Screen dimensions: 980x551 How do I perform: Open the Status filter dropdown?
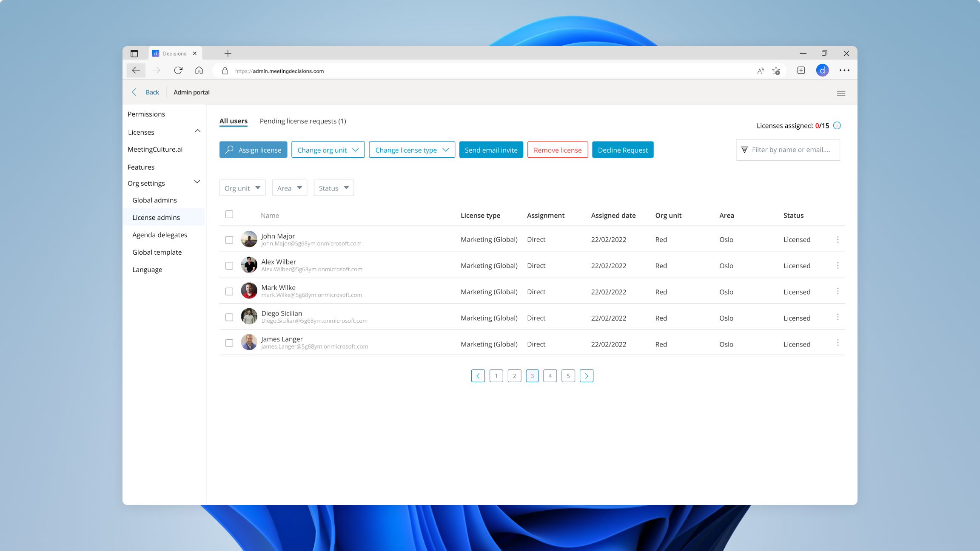333,187
